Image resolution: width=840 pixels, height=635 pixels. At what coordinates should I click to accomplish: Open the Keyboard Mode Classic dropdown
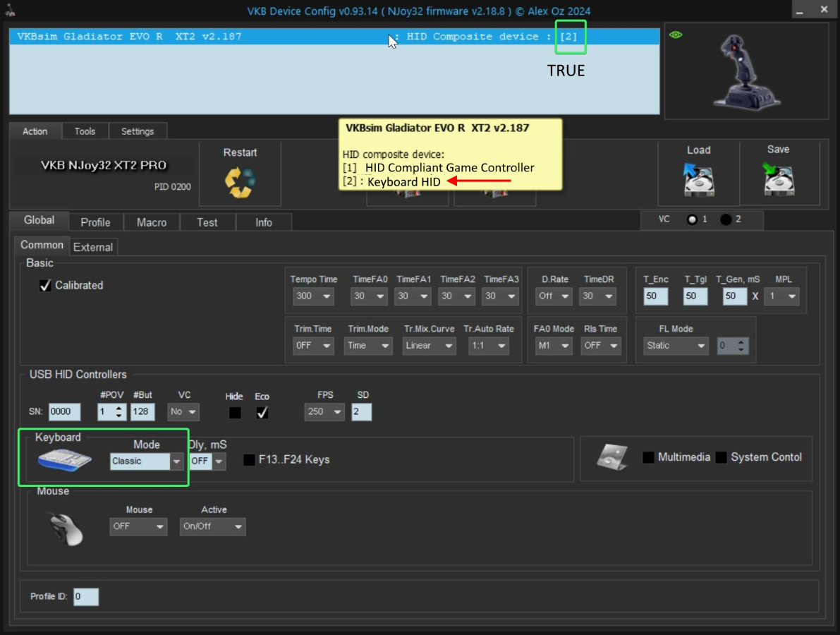(x=176, y=461)
